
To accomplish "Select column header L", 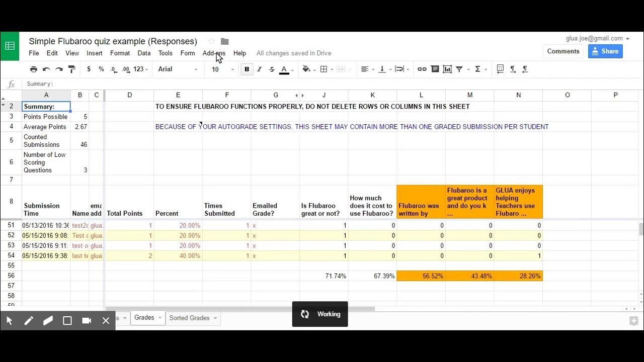I will 421,95.
